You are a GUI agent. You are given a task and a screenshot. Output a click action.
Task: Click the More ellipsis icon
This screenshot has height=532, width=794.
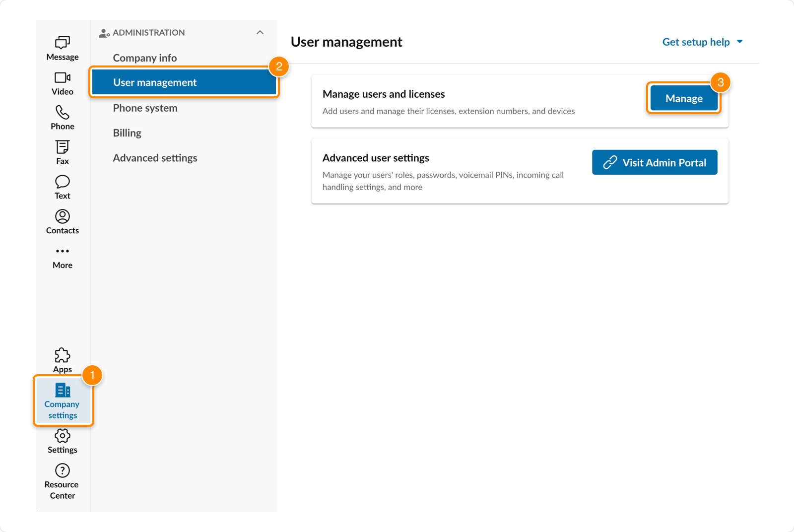pos(63,251)
